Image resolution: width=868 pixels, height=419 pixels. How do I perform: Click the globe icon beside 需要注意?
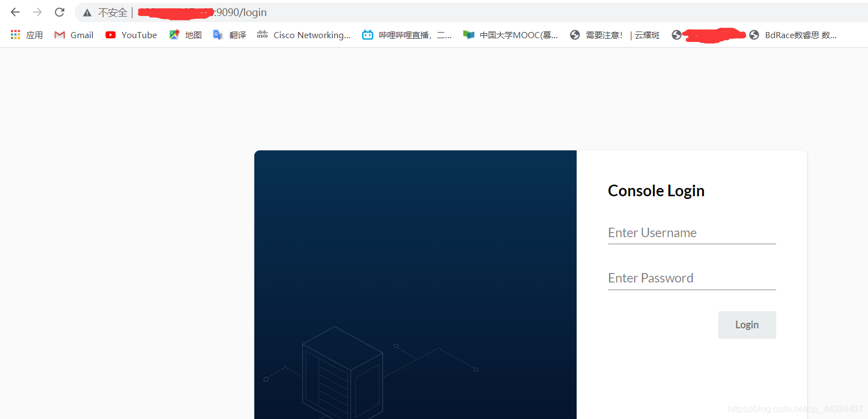[575, 35]
